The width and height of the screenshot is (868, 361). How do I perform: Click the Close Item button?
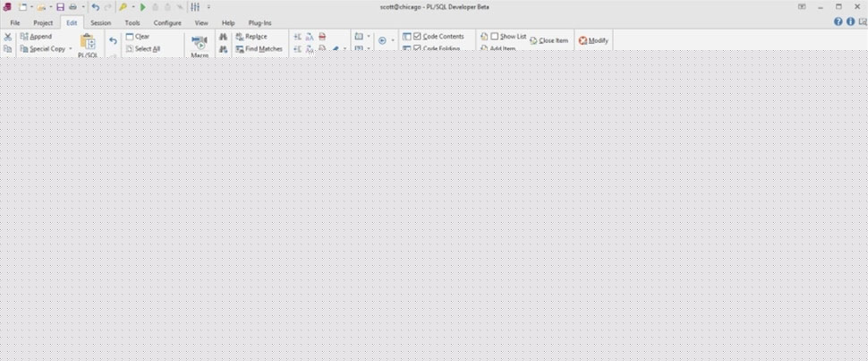tap(549, 40)
